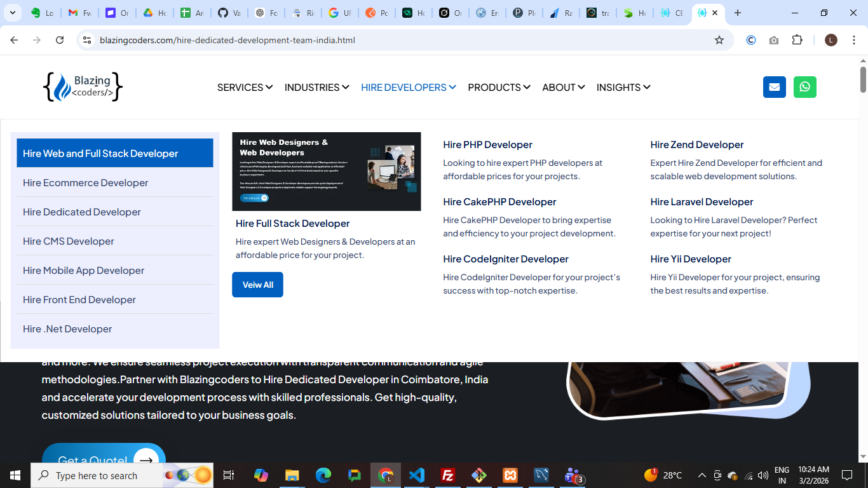Show hidden system tray icons
This screenshot has width=868, height=488.
pos(702,475)
